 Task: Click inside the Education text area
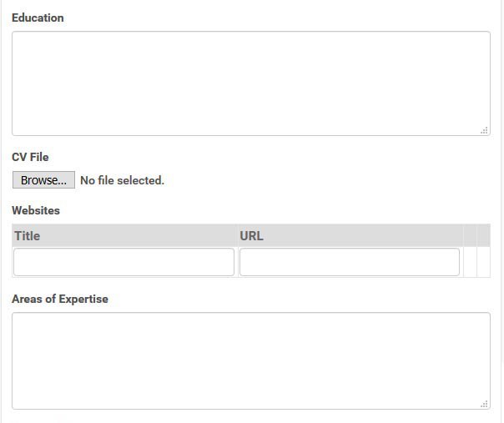[x=250, y=83]
